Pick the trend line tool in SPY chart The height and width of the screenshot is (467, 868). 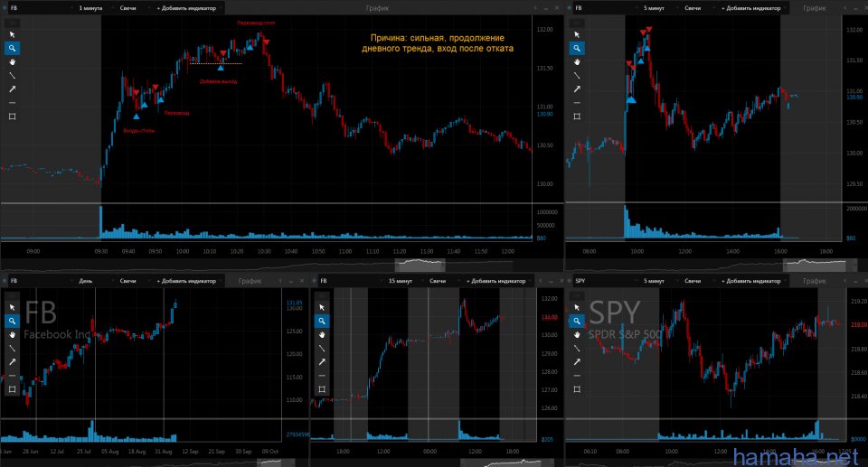coord(577,348)
